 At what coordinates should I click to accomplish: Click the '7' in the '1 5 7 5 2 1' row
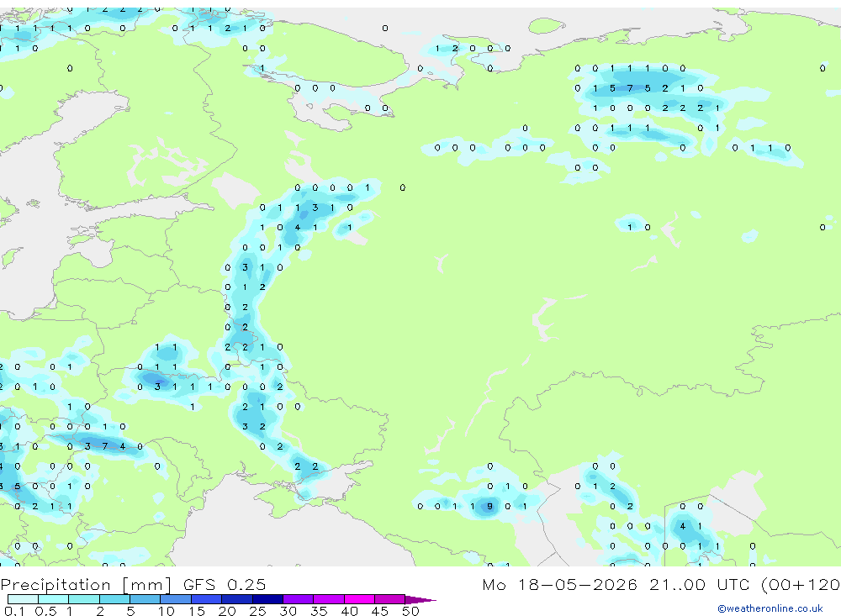630,88
